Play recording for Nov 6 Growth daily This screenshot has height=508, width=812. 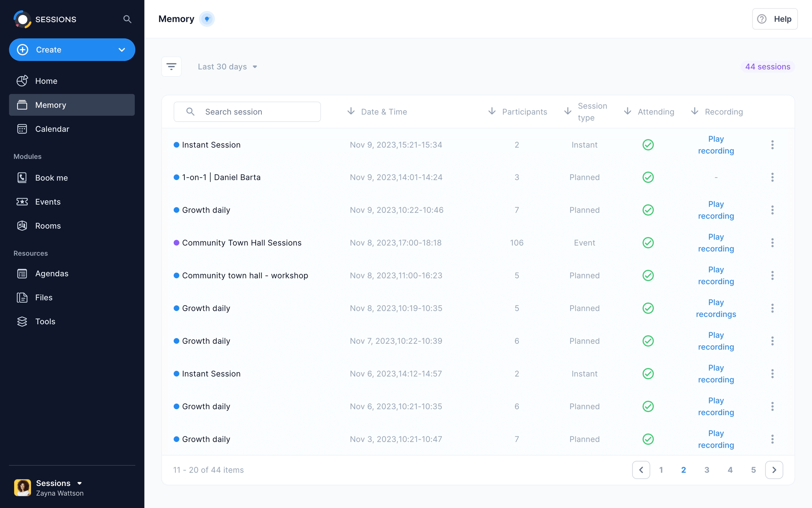pos(716,406)
